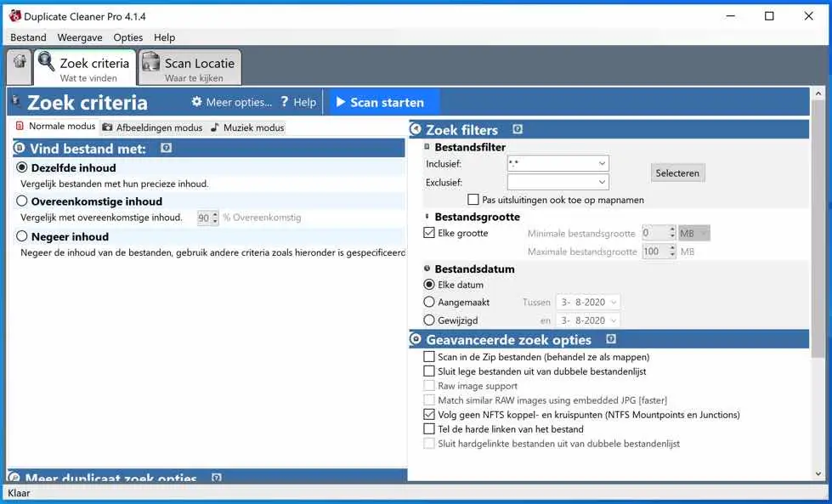This screenshot has height=504, width=832.
Task: Switch to Normale modus
Action: 55,127
